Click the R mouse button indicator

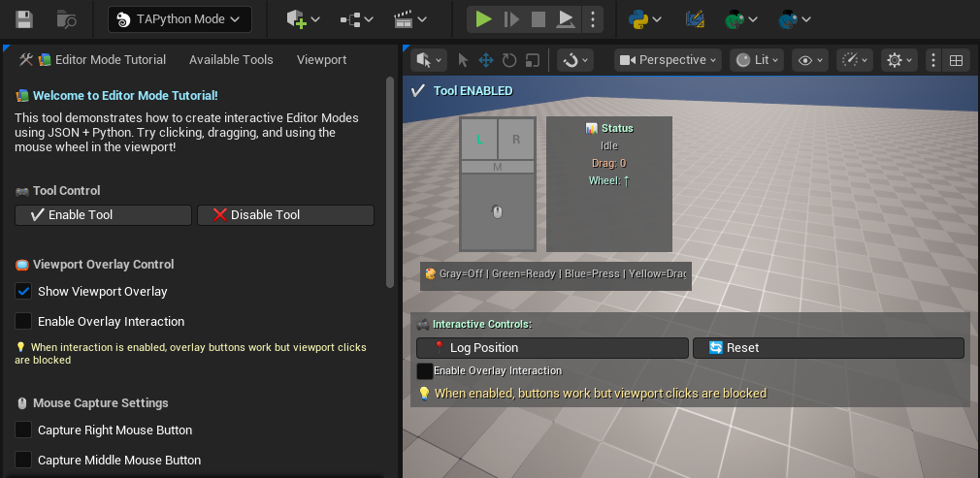[516, 140]
